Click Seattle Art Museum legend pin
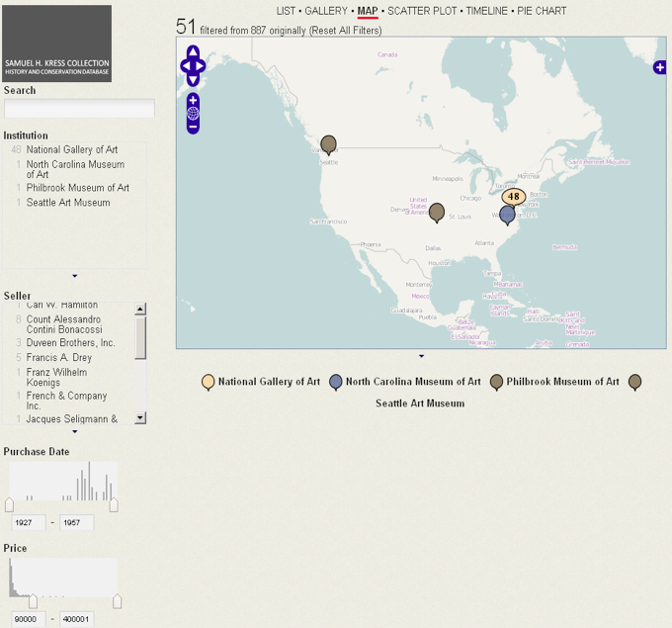This screenshot has height=628, width=672. click(634, 382)
